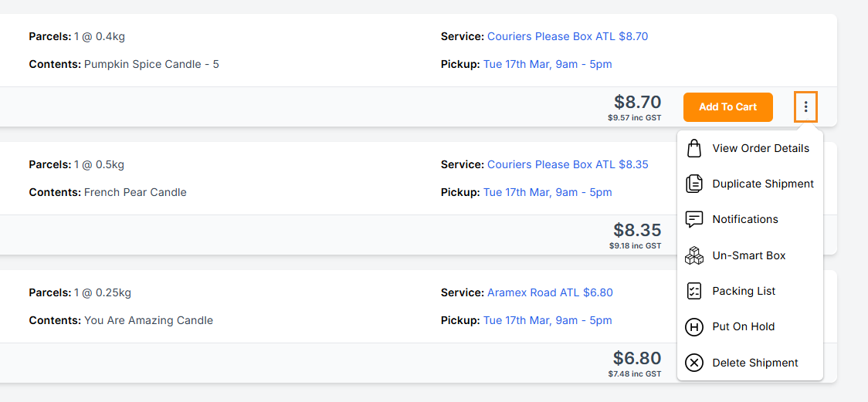Select Delete Shipment in the menu
Image resolution: width=868 pixels, height=402 pixels.
(755, 363)
